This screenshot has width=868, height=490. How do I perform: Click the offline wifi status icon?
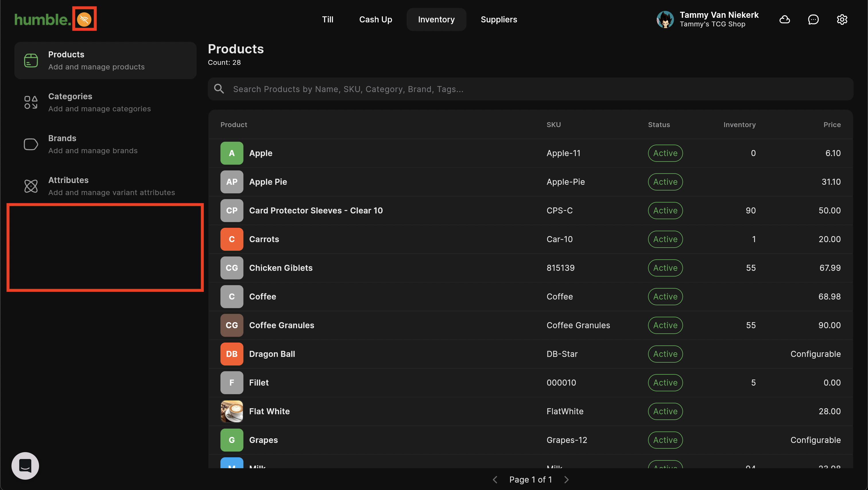(84, 19)
